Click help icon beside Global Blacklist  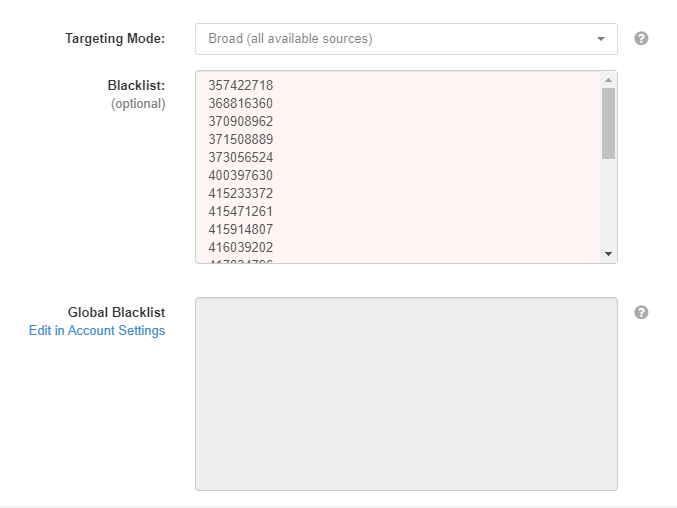coord(642,312)
